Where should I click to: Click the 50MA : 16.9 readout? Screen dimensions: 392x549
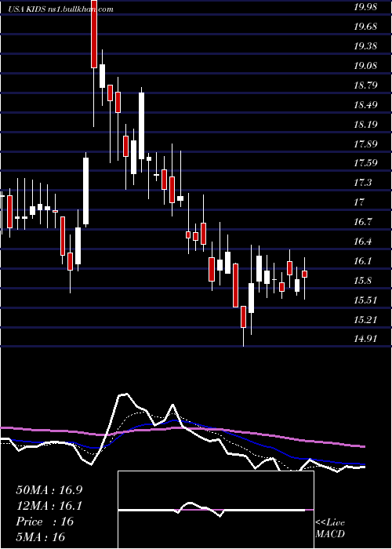click(x=49, y=490)
